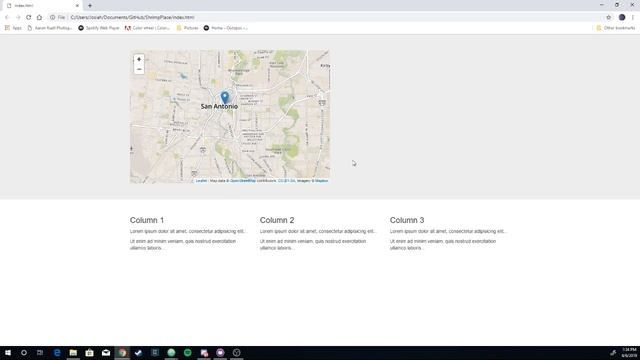Select the index.html tab
The height and width of the screenshot is (360, 640).
tap(41, 6)
